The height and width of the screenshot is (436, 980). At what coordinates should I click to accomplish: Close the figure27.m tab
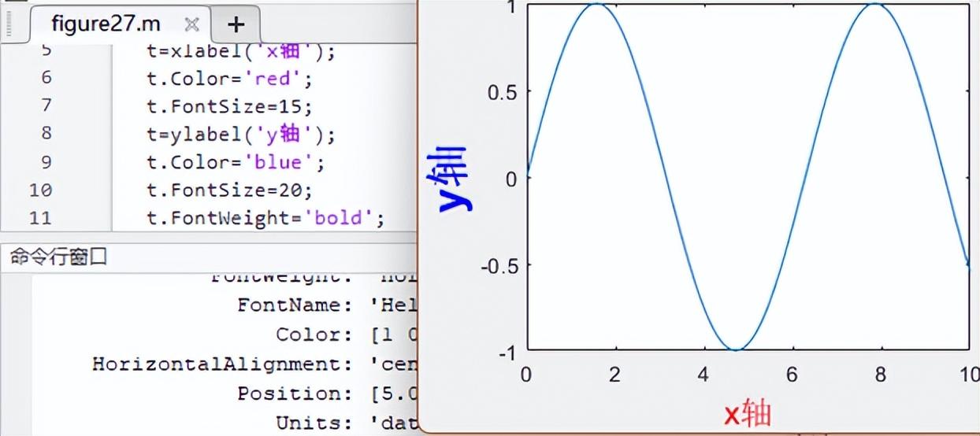coord(191,24)
